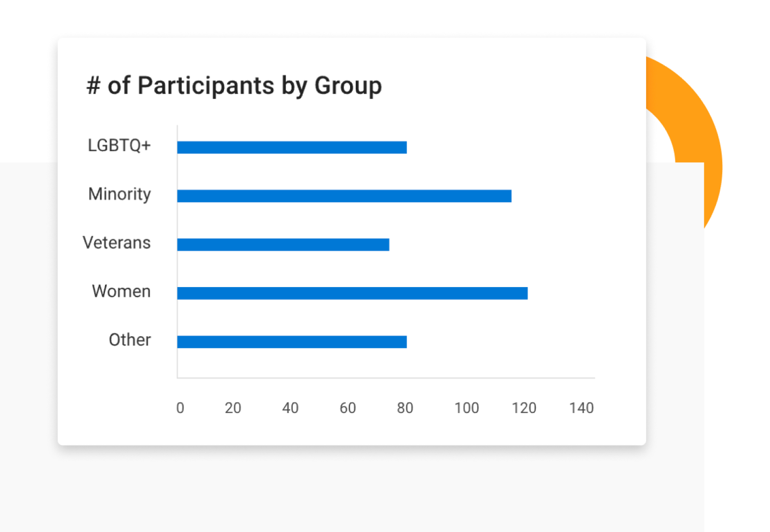Click the 80 axis tick label
This screenshot has height=532, width=770.
tap(405, 408)
